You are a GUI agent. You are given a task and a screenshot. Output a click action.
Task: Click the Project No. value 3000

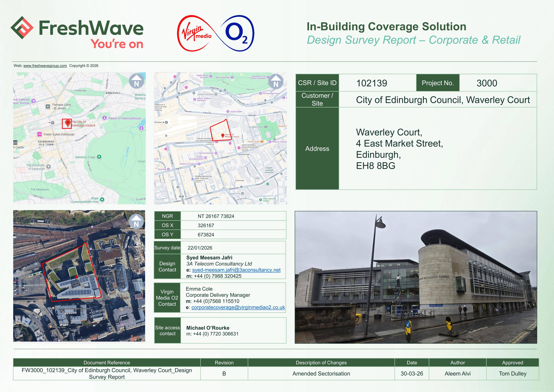click(487, 83)
